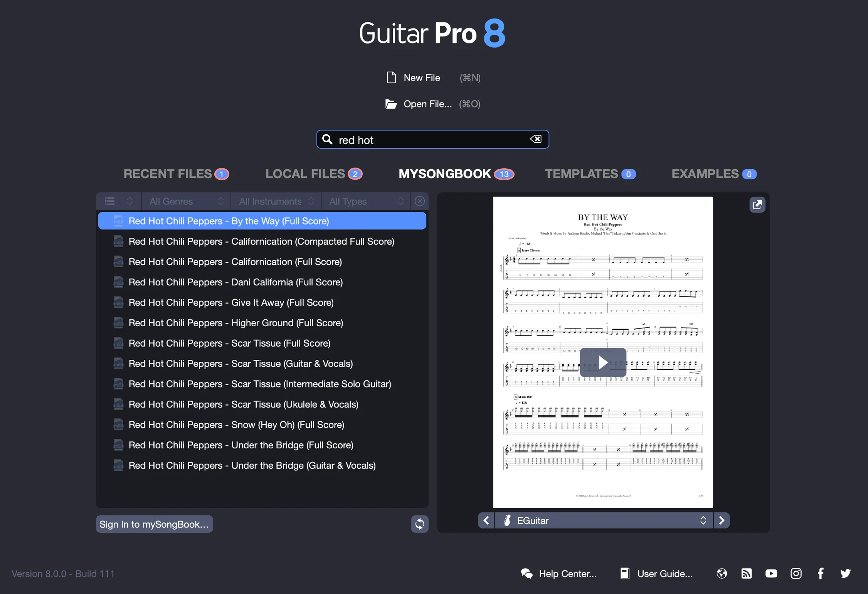Viewport: 868px width, 594px height.
Task: Click Sign In to mySongBook button
Action: pos(154,524)
